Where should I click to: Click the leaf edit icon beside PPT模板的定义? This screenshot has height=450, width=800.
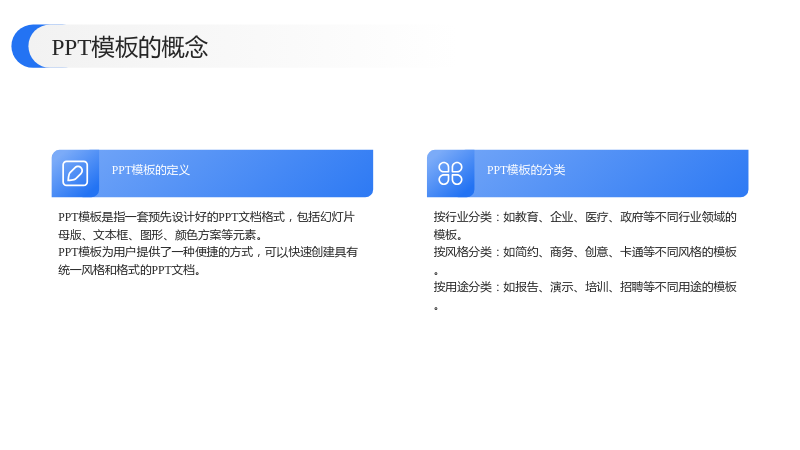[75, 173]
